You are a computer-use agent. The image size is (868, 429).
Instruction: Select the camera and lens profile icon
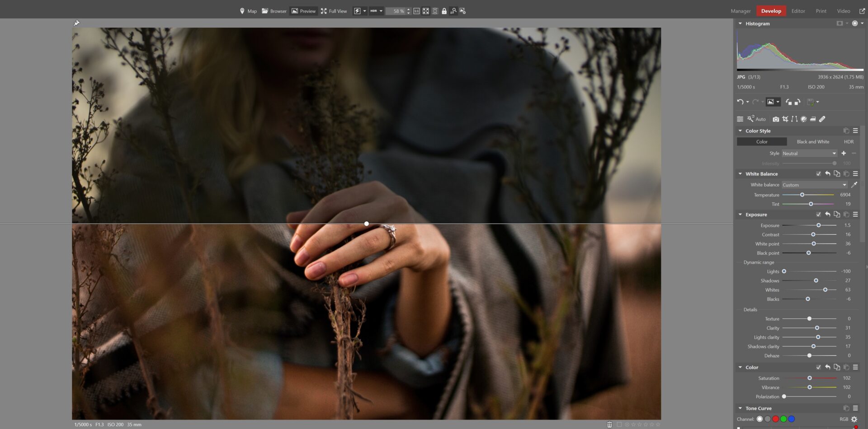pos(776,119)
